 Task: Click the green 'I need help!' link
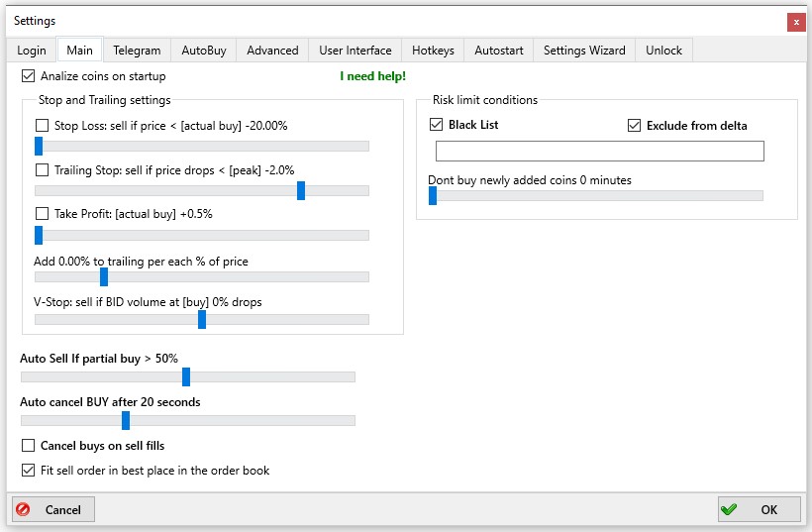pyautogui.click(x=372, y=76)
